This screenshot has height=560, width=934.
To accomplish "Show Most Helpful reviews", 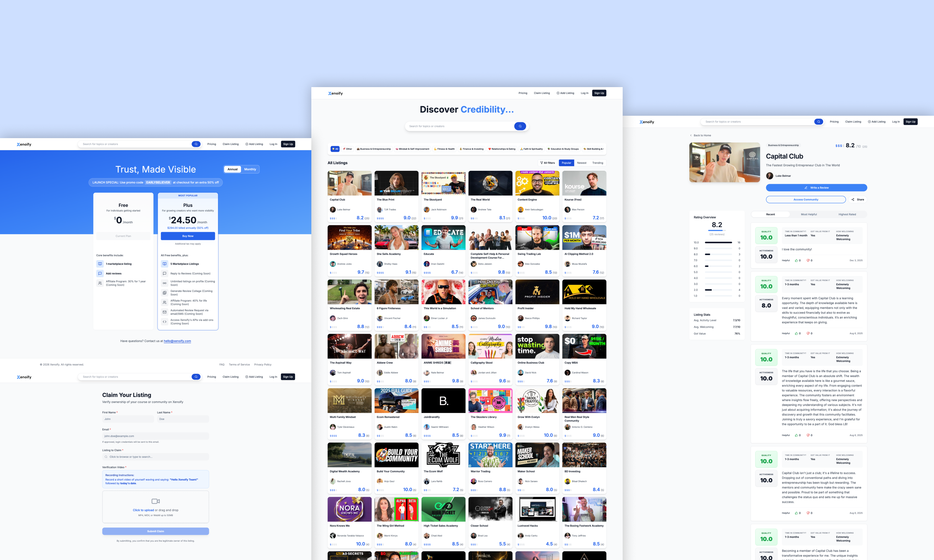I will click(809, 214).
